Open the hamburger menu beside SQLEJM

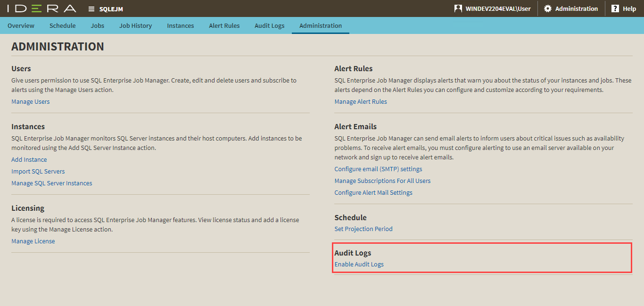tap(91, 9)
